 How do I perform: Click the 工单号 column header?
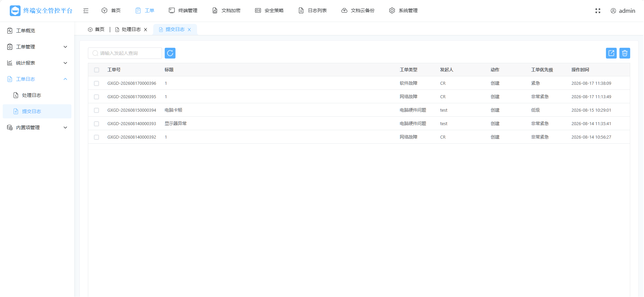[114, 70]
